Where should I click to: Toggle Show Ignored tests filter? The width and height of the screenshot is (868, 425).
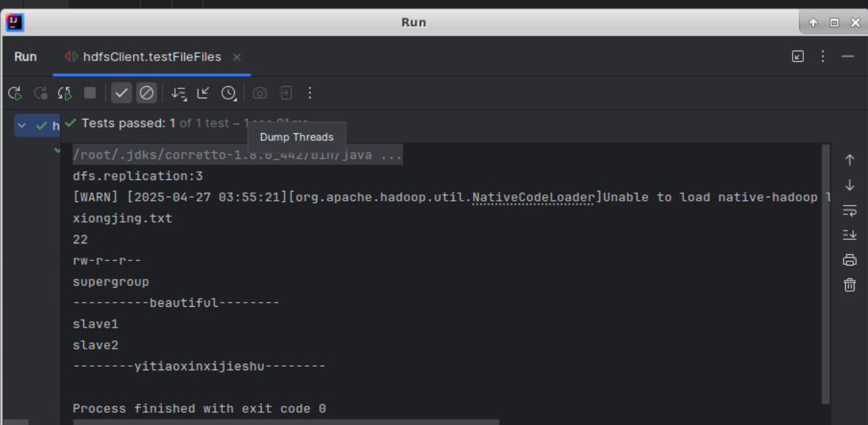point(147,93)
